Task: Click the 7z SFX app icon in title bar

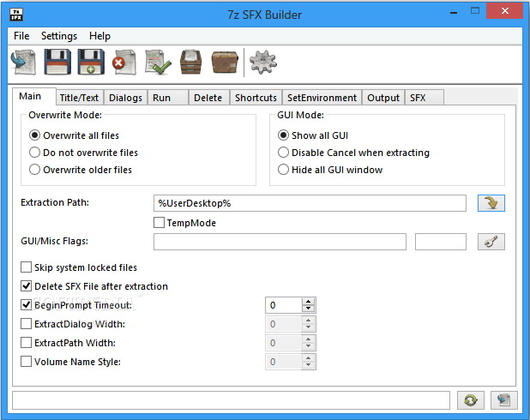Action: click(x=16, y=15)
